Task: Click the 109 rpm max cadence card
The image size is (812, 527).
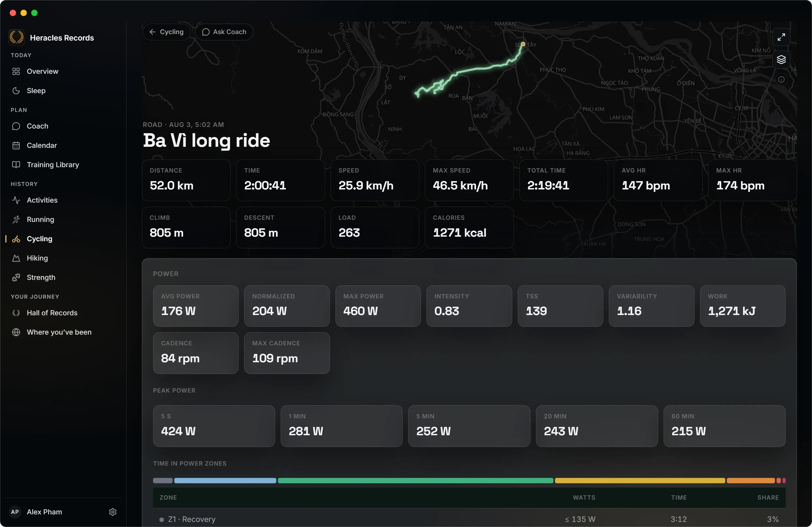Action: (287, 353)
